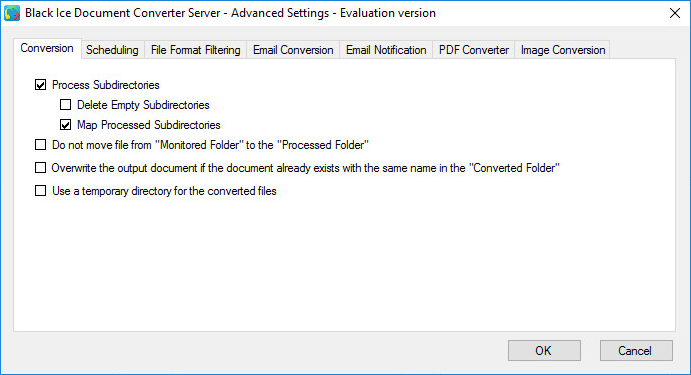The height and width of the screenshot is (375, 691).
Task: Enable Delete Empty Subdirectories checkbox
Action: coord(65,104)
